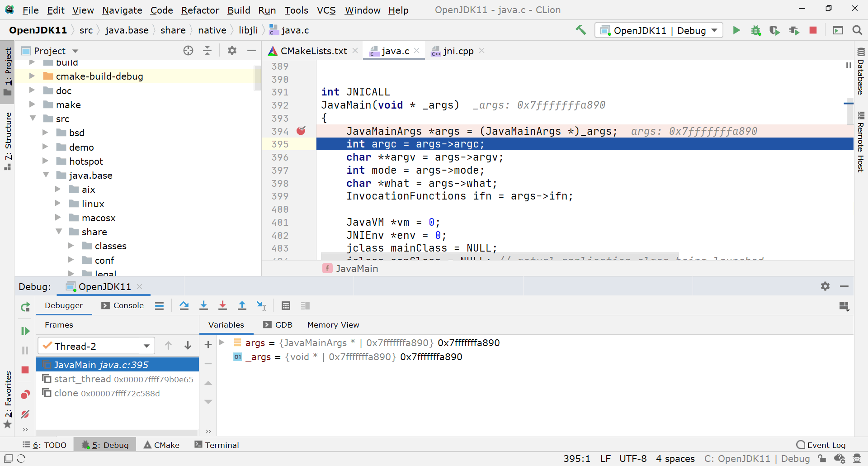This screenshot has width=868, height=466.
Task: Restore layout icon in debug panel
Action: (x=844, y=307)
